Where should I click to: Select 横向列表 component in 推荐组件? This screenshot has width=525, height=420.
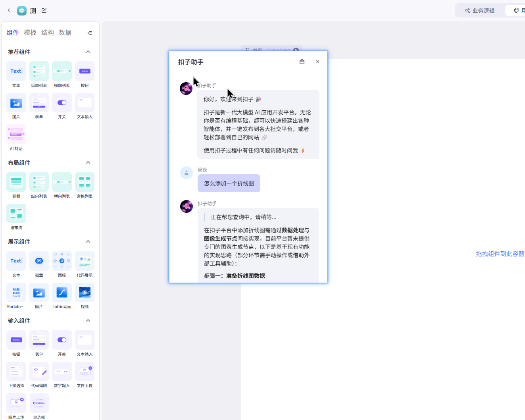[62, 75]
